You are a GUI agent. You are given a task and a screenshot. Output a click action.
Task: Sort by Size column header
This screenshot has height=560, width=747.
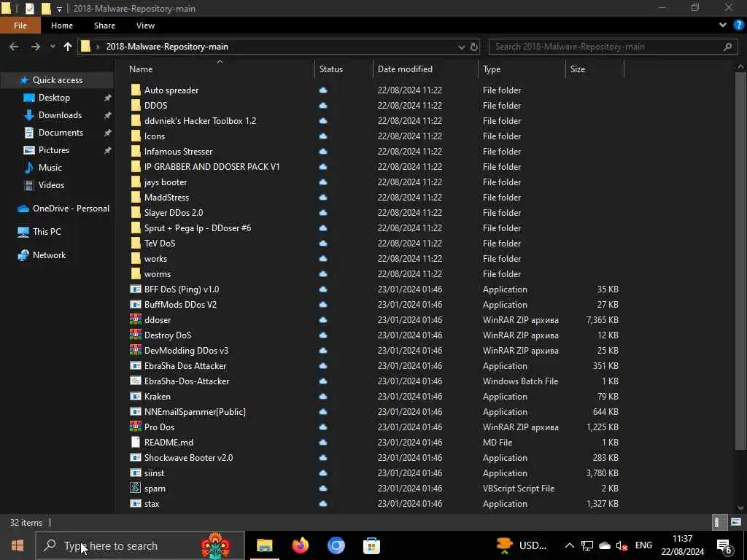tap(578, 69)
